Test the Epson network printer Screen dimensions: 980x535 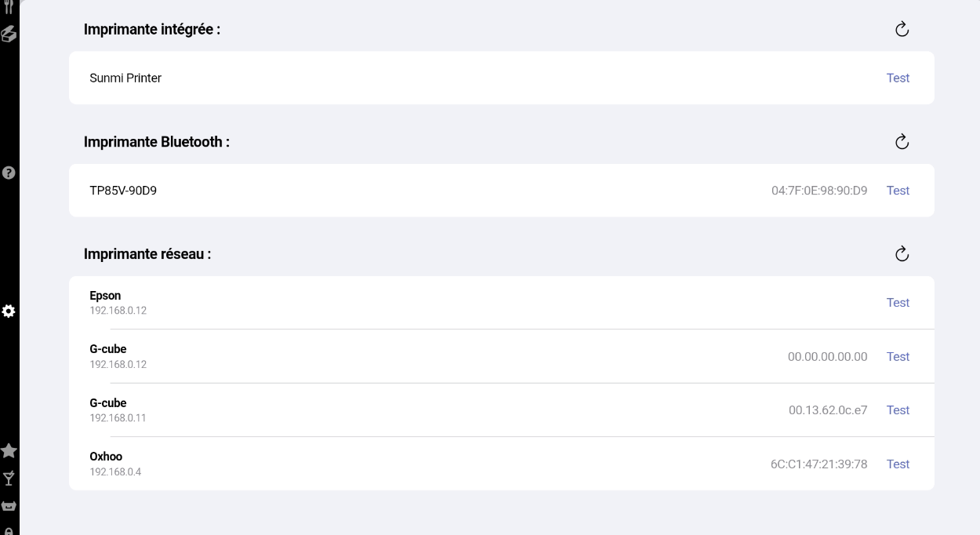(x=898, y=303)
